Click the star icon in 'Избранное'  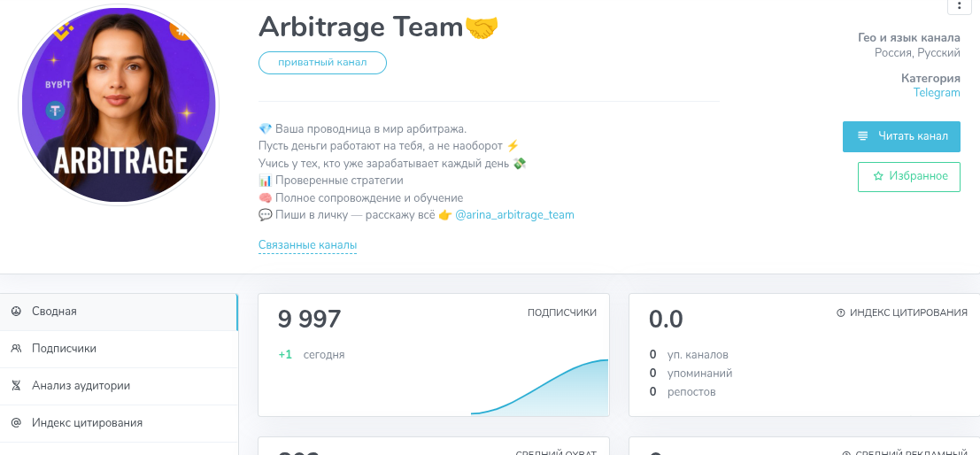878,176
